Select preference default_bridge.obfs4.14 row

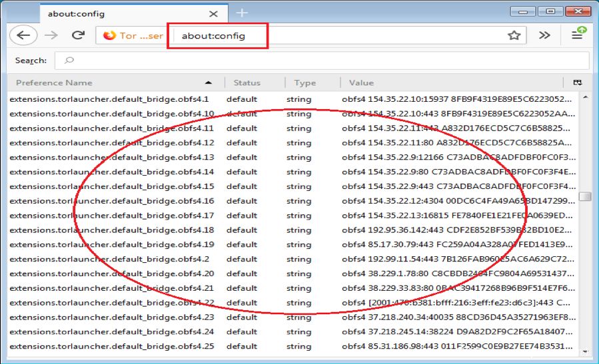[293, 172]
